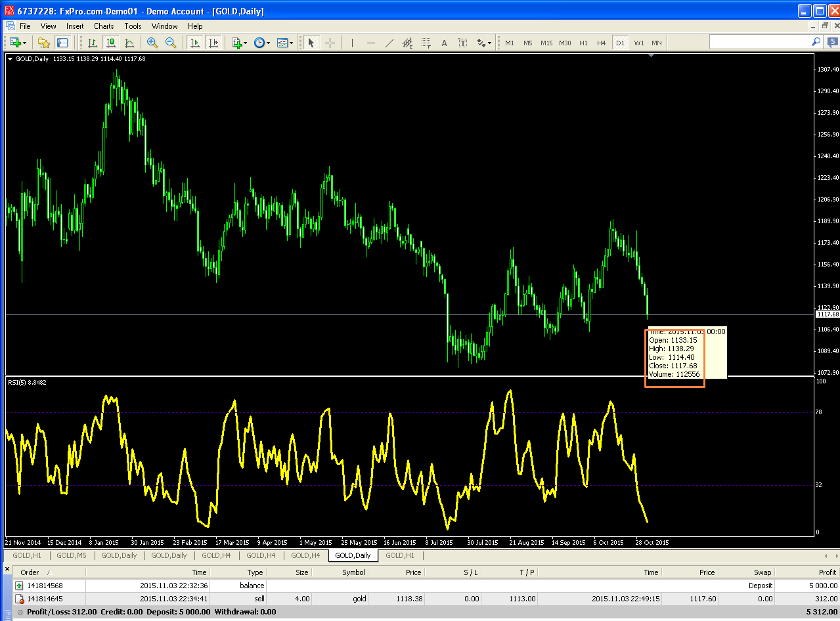The width and height of the screenshot is (840, 621).
Task: Switch to M15 timeframe
Action: point(546,43)
